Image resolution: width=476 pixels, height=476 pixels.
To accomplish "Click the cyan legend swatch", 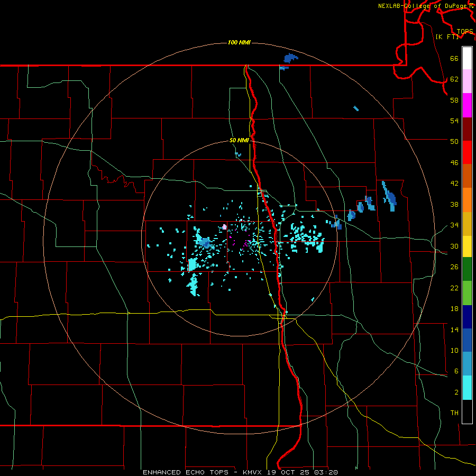I will tap(467, 388).
